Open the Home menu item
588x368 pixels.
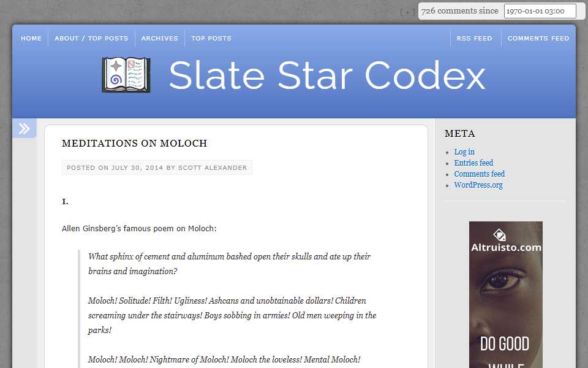point(31,38)
